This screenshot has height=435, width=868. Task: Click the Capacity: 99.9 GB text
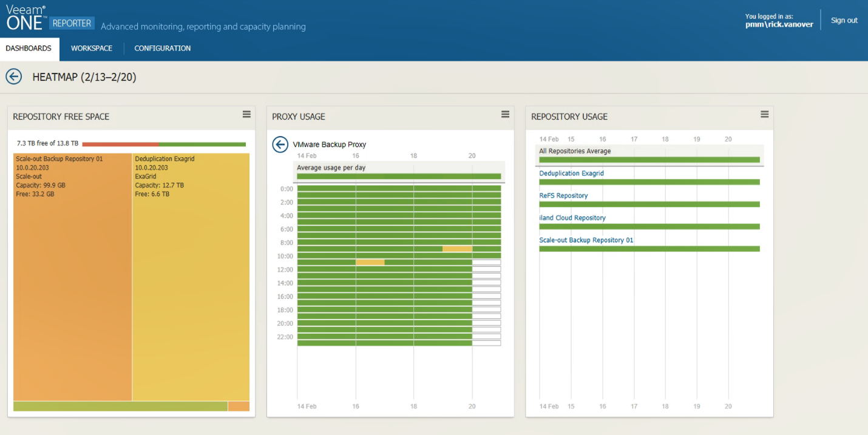pos(41,185)
